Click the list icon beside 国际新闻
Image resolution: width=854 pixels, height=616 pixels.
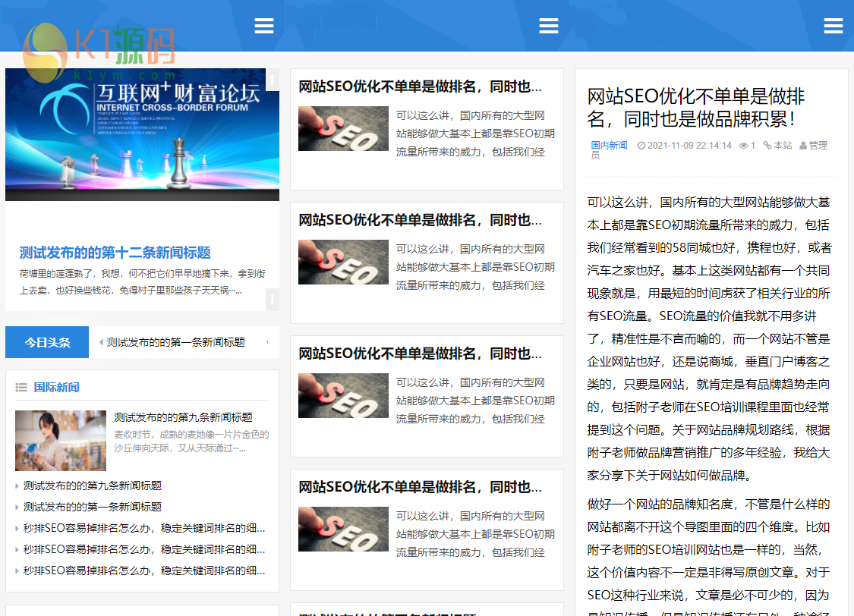coord(21,388)
